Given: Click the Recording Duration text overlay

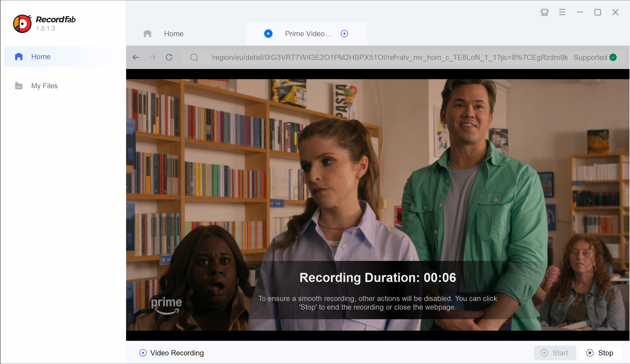Looking at the screenshot, I should [x=378, y=278].
